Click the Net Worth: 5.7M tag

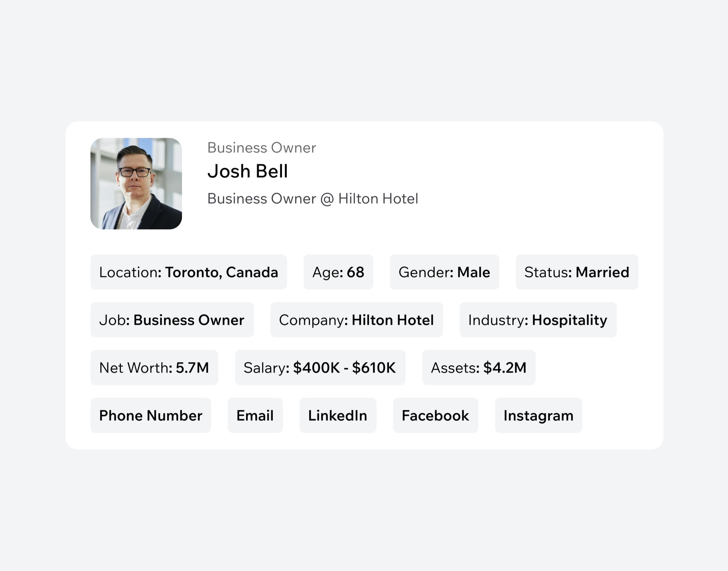(154, 367)
